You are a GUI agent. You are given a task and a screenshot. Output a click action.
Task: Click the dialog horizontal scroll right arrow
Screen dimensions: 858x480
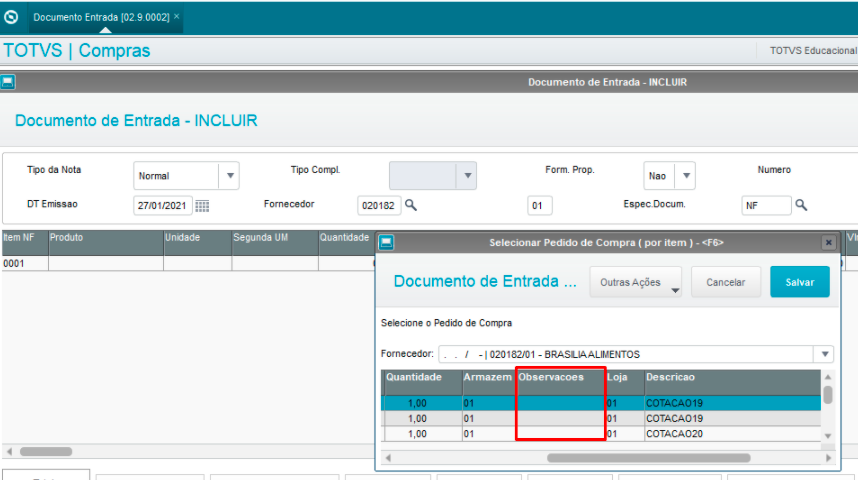828,458
